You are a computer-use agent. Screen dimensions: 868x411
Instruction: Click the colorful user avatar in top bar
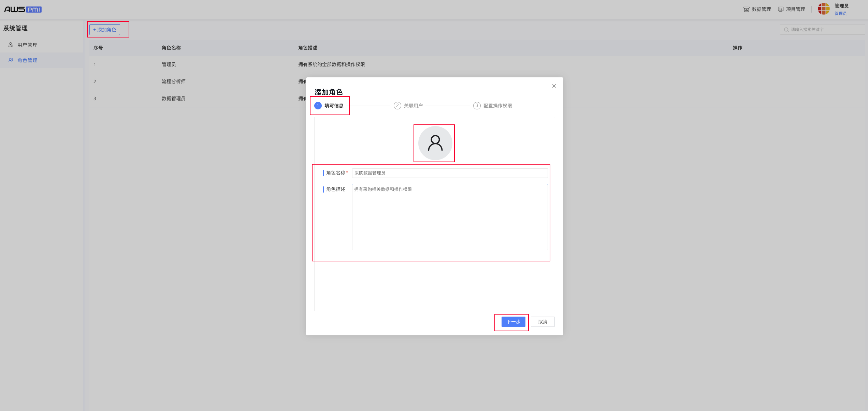point(824,9)
